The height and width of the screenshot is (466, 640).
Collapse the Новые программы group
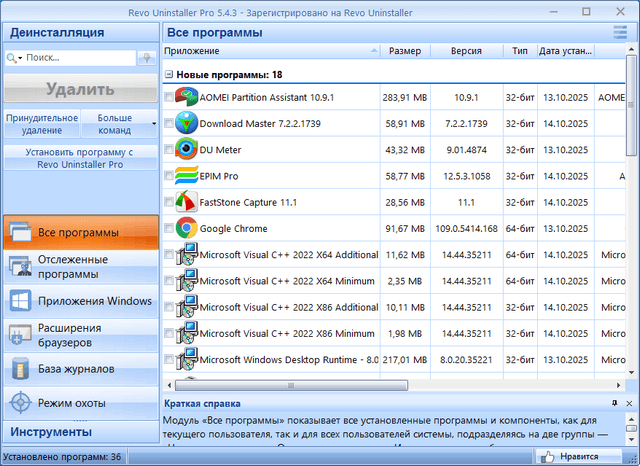[x=168, y=75]
